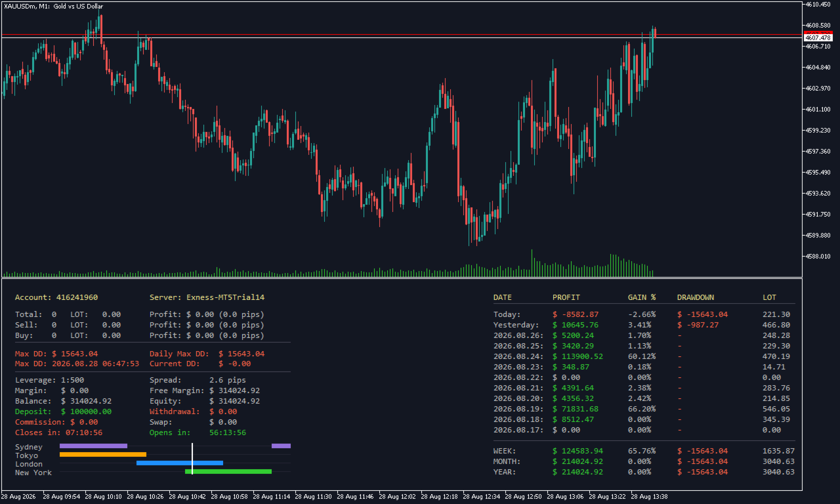Select the Balance amount $ 314024.92
840x504 pixels.
[x=86, y=401]
